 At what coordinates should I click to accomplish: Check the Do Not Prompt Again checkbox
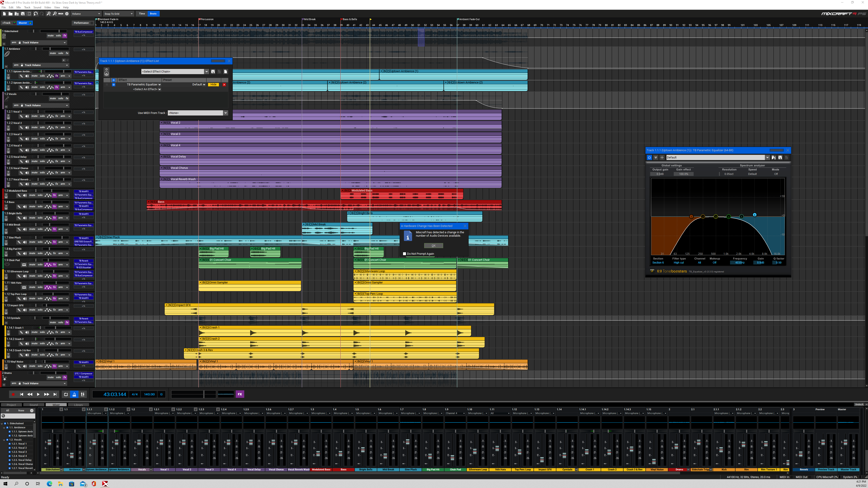(405, 254)
